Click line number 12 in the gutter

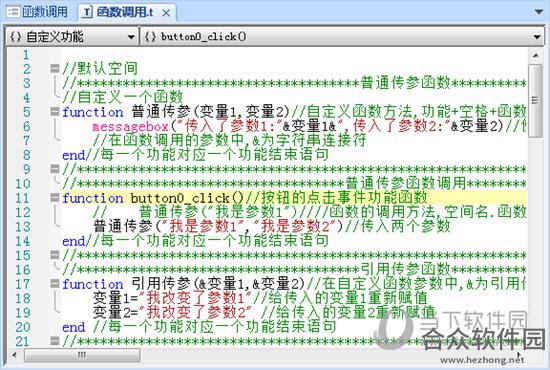tap(23, 213)
